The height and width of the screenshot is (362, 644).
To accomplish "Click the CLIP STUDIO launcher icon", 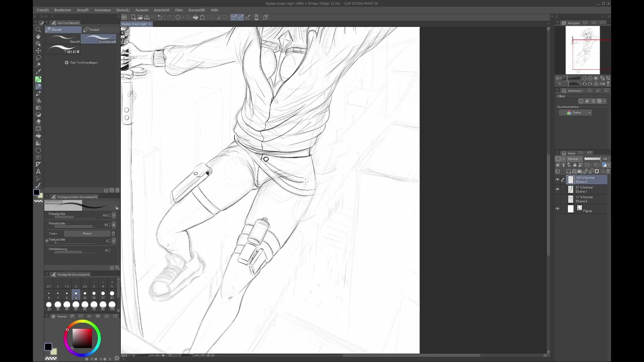I will (124, 17).
